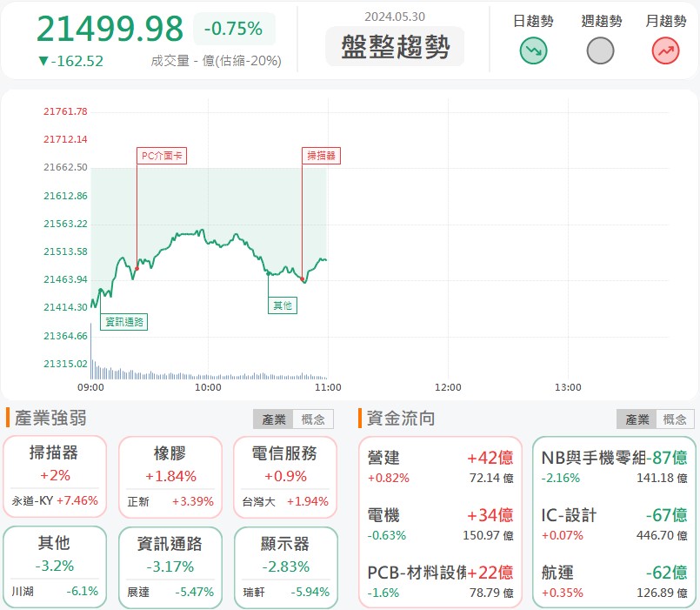Click the IC-設計 -67億 fund flow row

614,524
